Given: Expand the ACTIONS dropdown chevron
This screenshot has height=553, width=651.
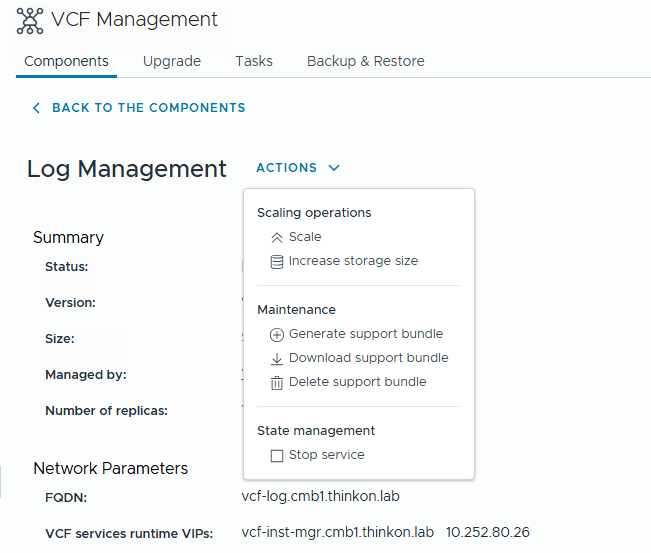Looking at the screenshot, I should [334, 168].
